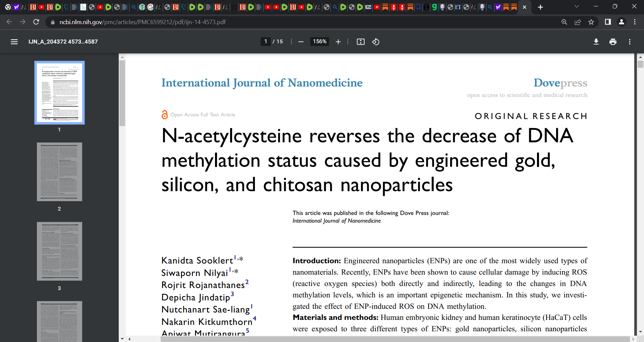Click horizontal scrollbar right arrow

(x=633, y=339)
